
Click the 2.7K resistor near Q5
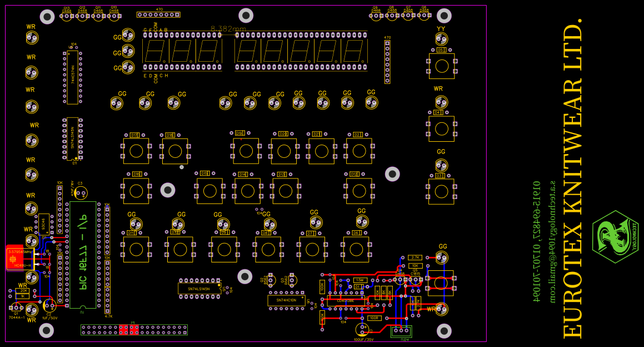coord(415,258)
